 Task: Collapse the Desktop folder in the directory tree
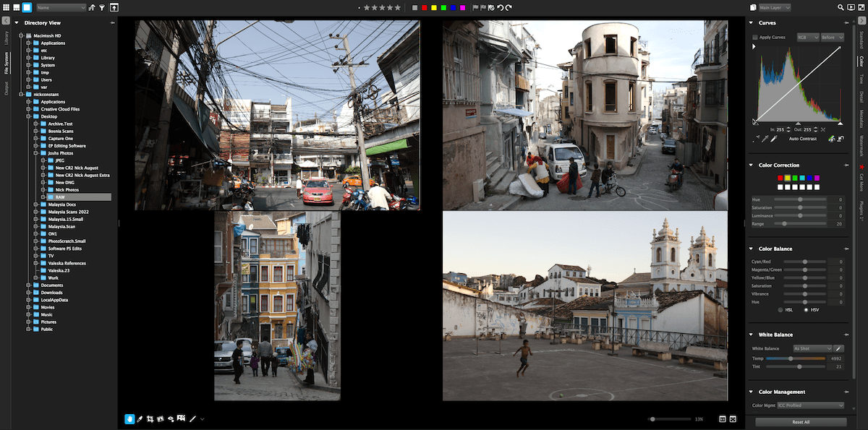[x=27, y=116]
